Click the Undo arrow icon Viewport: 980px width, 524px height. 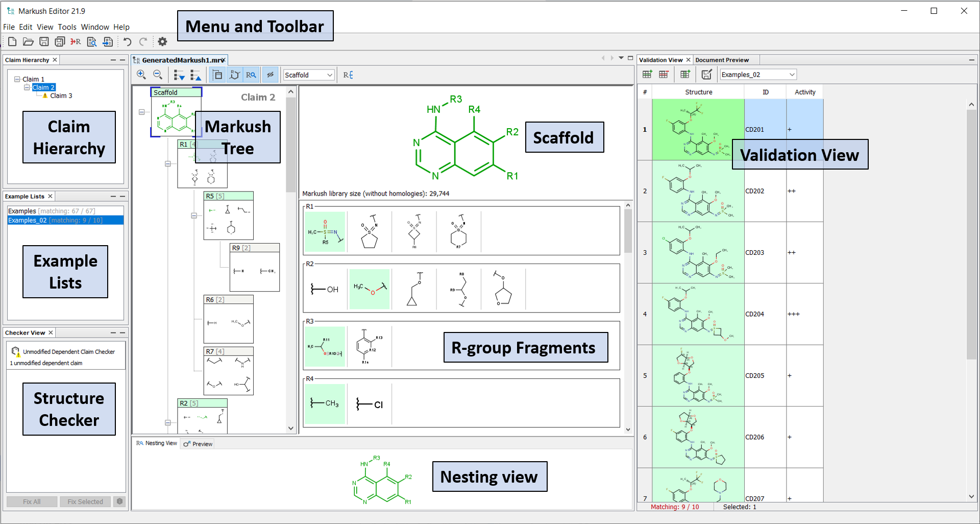[127, 42]
